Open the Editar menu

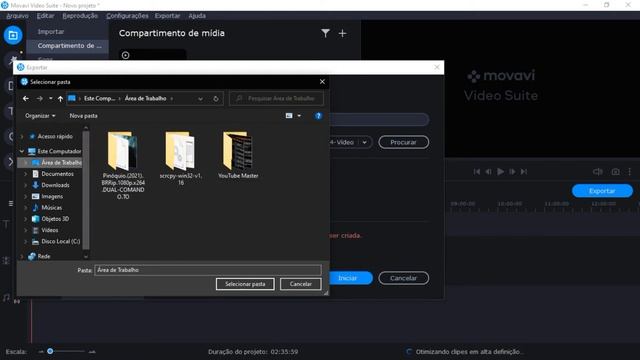pyautogui.click(x=45, y=16)
